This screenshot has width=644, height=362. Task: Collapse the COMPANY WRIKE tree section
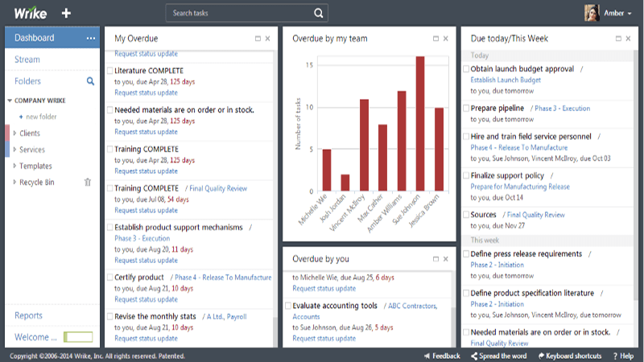pos(10,101)
